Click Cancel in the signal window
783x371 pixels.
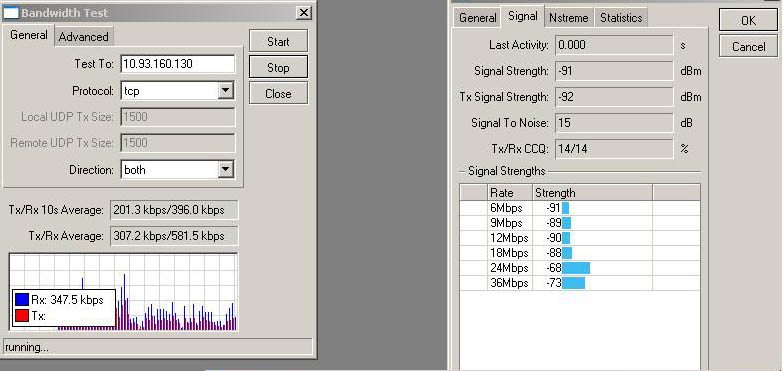(748, 46)
